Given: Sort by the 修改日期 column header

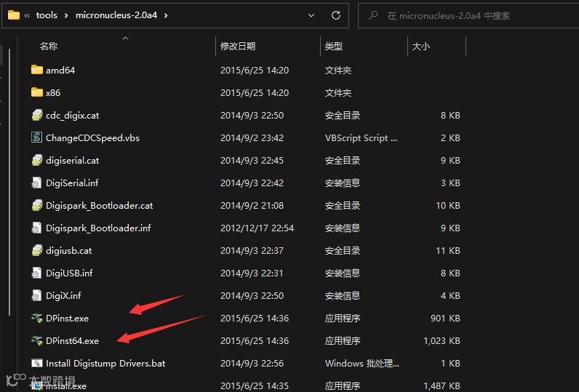Looking at the screenshot, I should 238,46.
